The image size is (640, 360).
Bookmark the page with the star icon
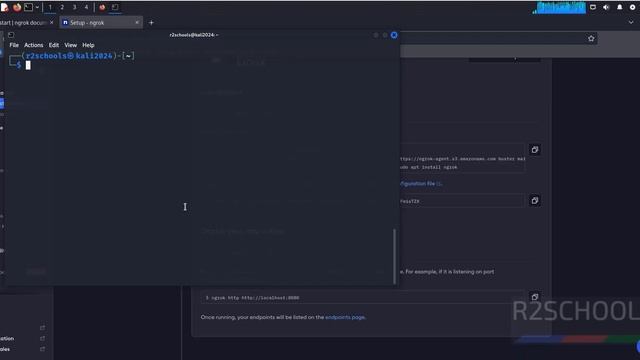tap(591, 38)
